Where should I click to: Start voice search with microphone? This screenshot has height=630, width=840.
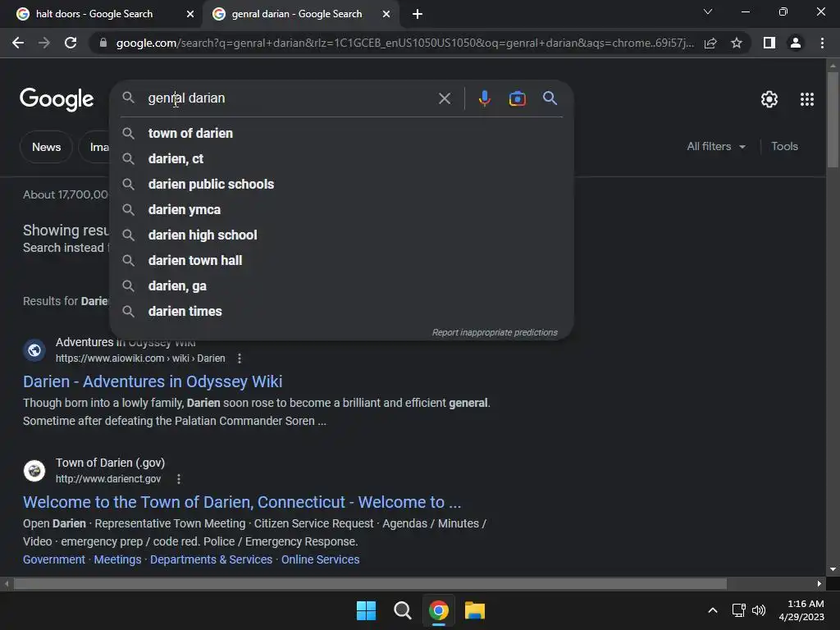484,98
